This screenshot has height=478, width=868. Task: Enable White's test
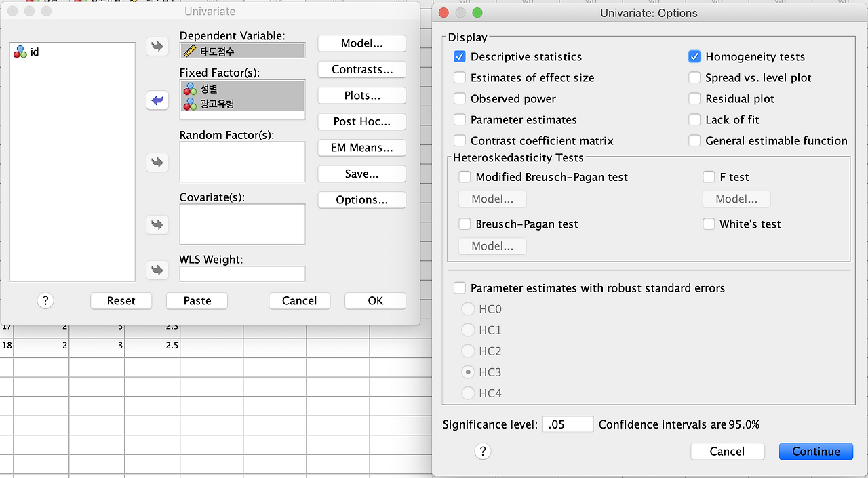pos(709,224)
